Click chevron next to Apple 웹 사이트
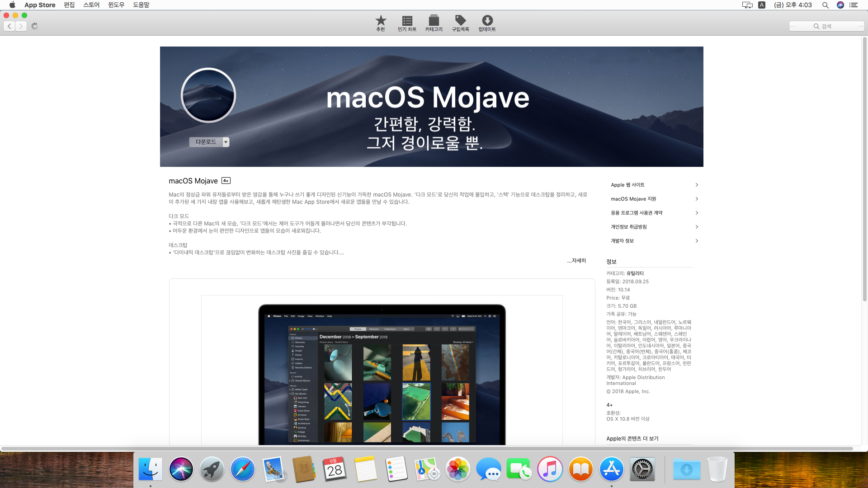The height and width of the screenshot is (488, 868). point(697,185)
